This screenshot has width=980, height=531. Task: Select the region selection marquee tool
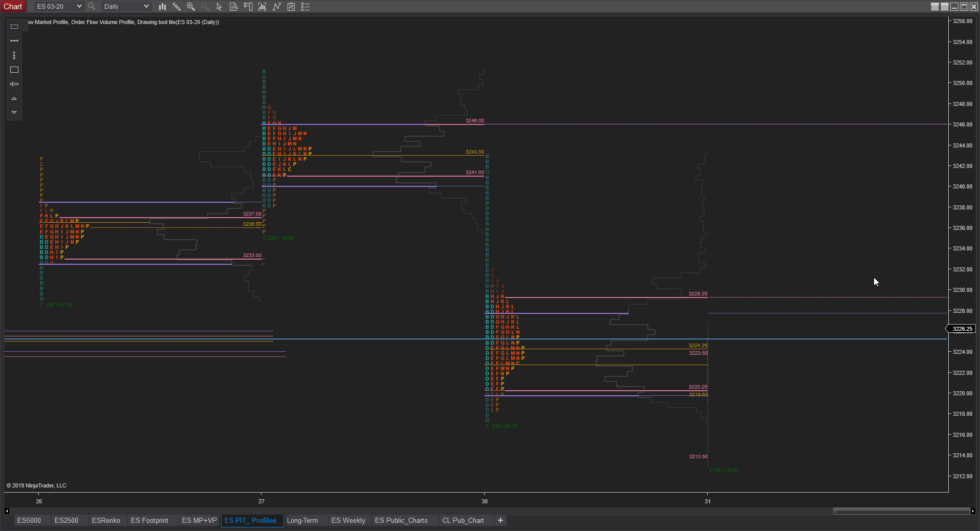(x=14, y=27)
